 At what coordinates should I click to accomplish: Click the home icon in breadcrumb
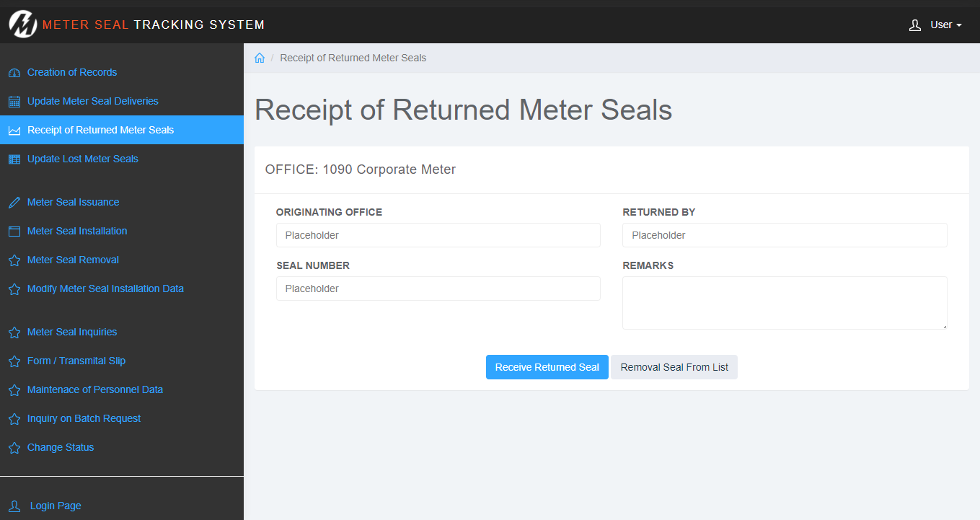(260, 58)
